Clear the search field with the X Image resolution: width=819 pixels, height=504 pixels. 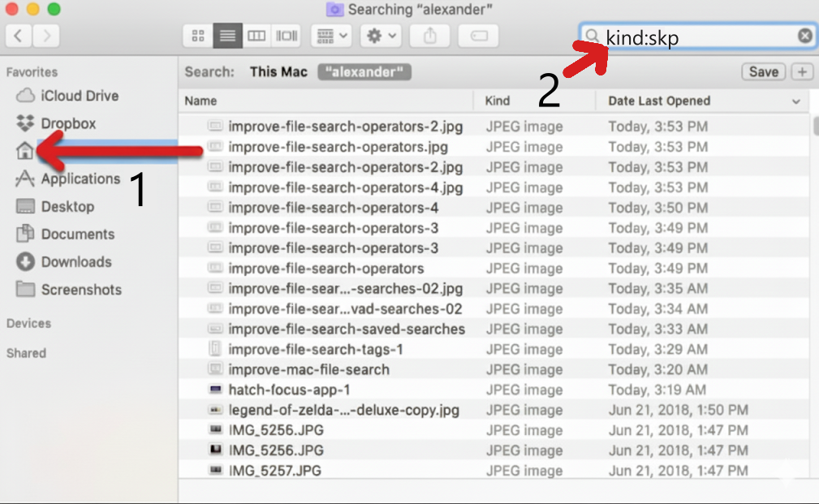pyautogui.click(x=804, y=35)
